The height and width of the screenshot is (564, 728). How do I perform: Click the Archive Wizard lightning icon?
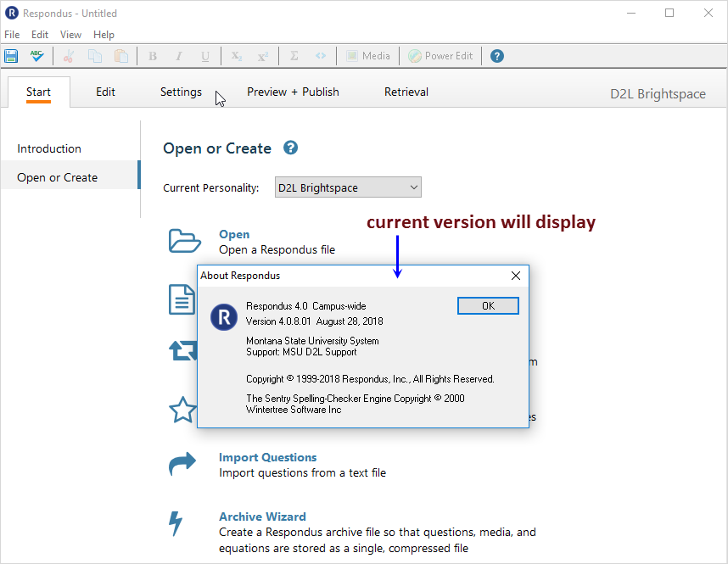pyautogui.click(x=176, y=523)
